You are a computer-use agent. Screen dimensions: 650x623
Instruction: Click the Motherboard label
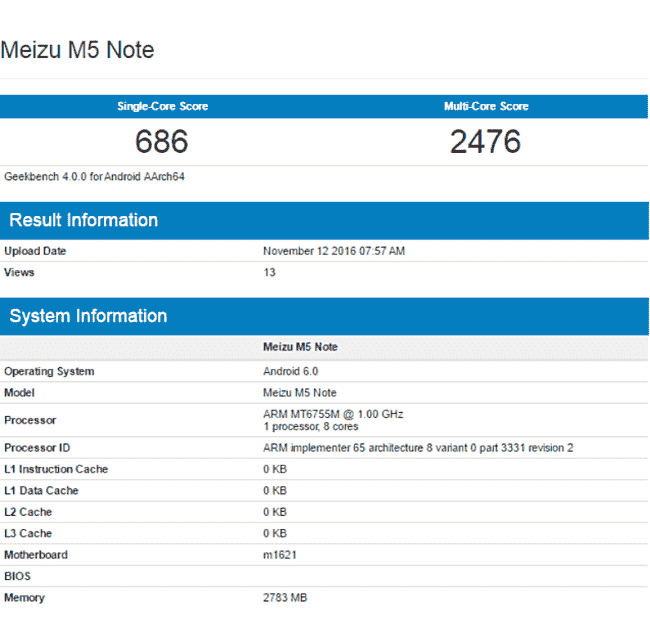(36, 555)
